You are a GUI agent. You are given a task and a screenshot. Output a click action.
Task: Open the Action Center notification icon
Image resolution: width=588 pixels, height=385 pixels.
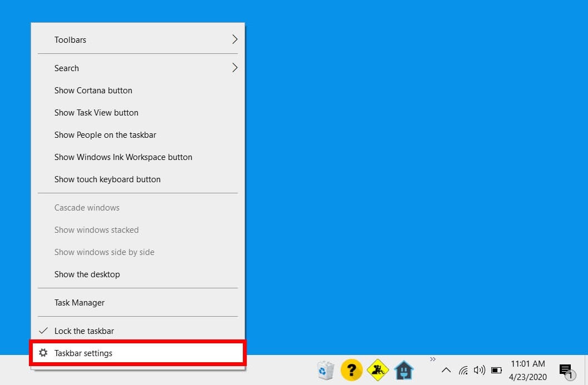pos(565,370)
